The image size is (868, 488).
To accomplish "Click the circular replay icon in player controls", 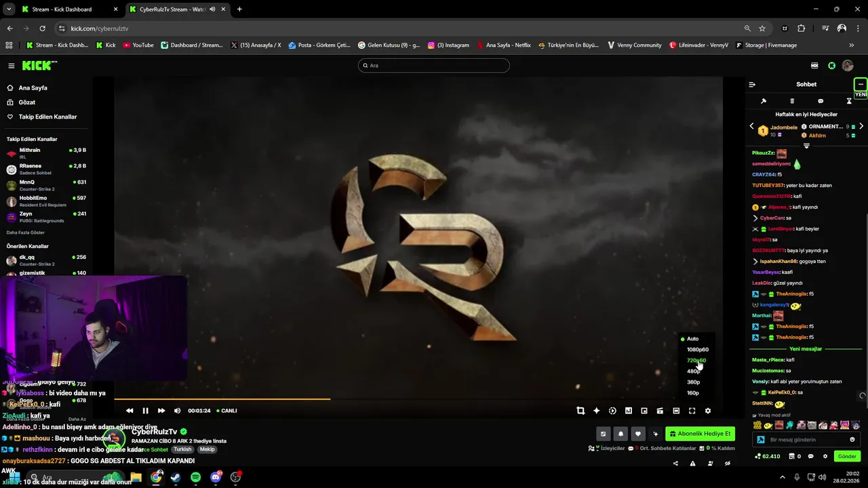I will [612, 411].
